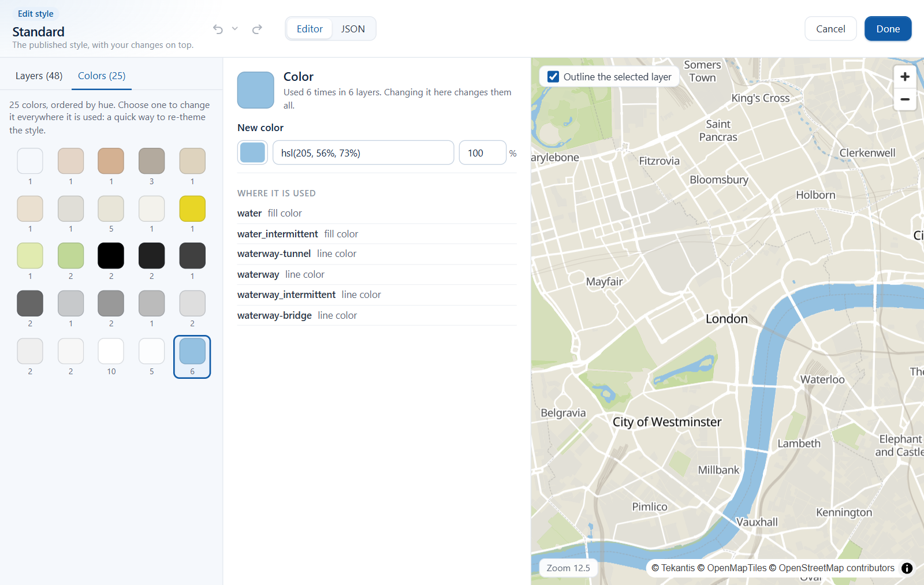This screenshot has height=585, width=924.
Task: Click the opacity percent field
Action: (483, 152)
